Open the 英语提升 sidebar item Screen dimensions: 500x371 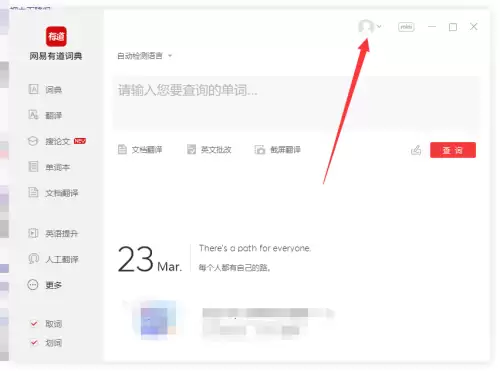[53, 233]
